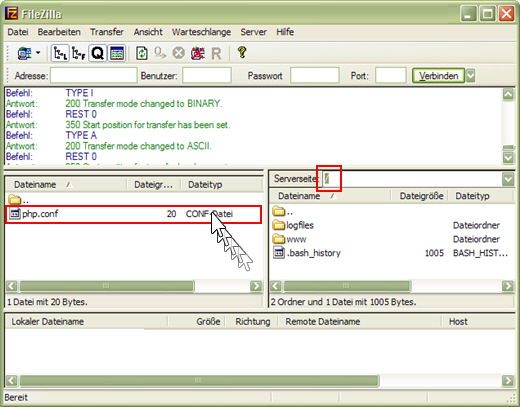
Task: Open the Warteschlange menu
Action: click(201, 32)
